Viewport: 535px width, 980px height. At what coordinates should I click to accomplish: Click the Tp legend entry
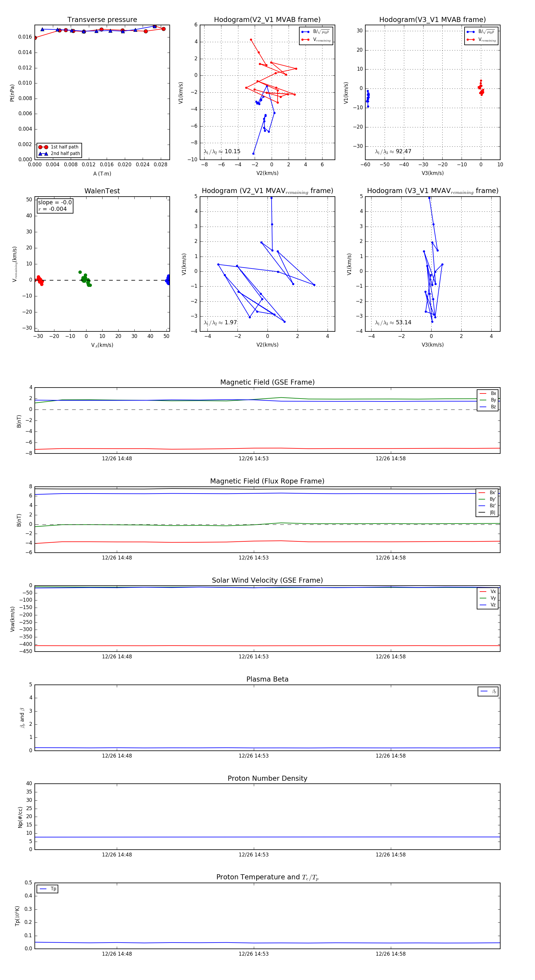pos(48,889)
